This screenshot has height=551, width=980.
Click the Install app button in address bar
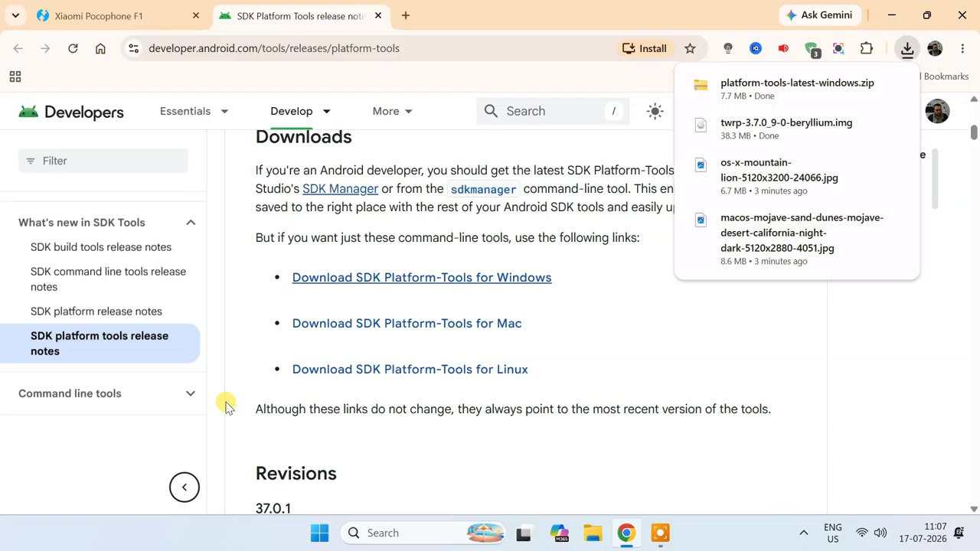(644, 48)
